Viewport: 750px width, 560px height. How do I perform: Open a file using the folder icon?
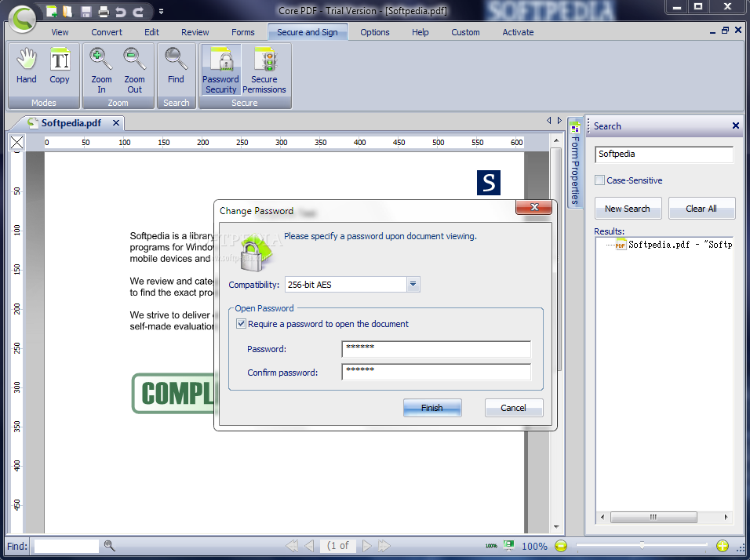point(67,12)
